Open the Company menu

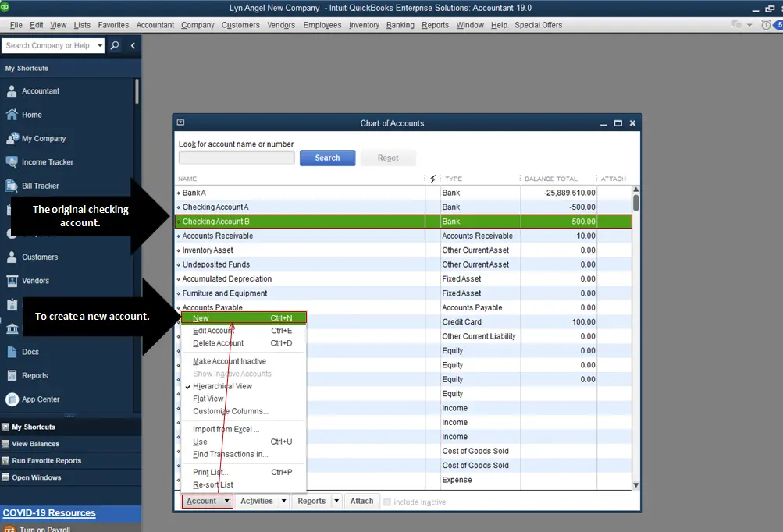[198, 25]
